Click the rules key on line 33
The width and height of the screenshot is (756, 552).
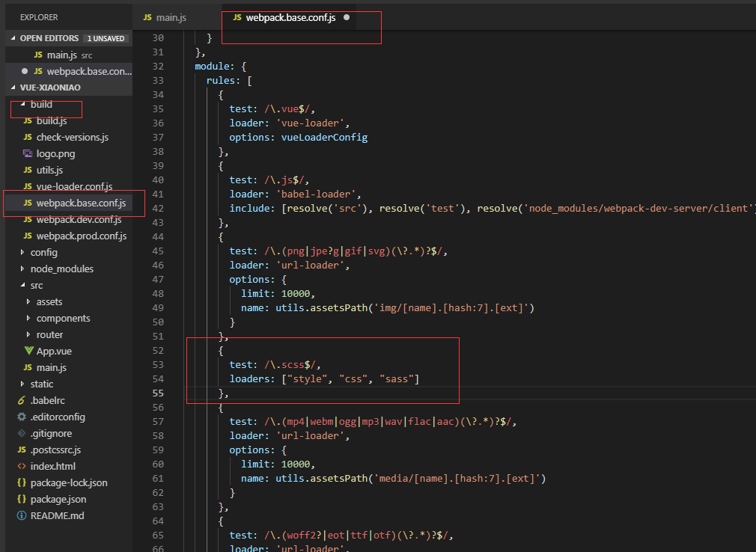[x=221, y=81]
